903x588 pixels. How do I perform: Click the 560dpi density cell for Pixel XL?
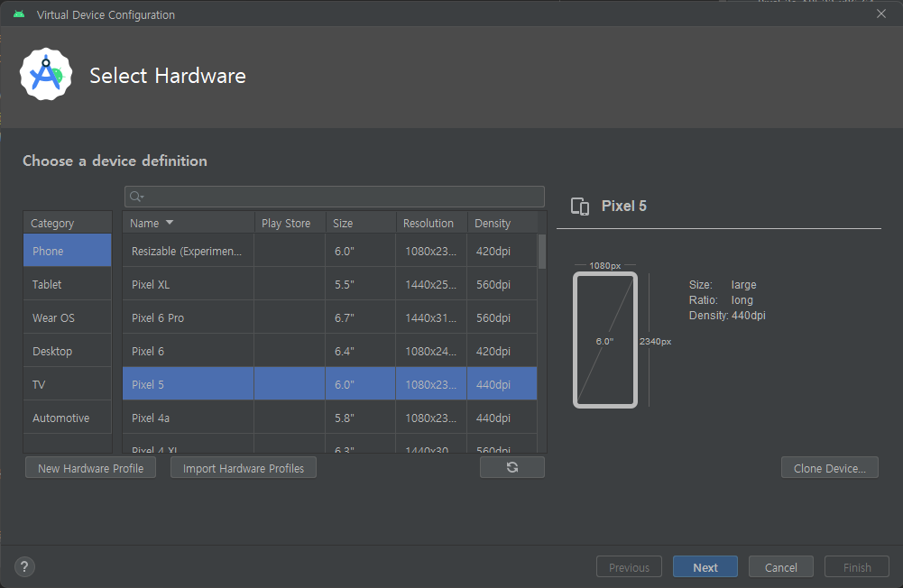pyautogui.click(x=502, y=284)
